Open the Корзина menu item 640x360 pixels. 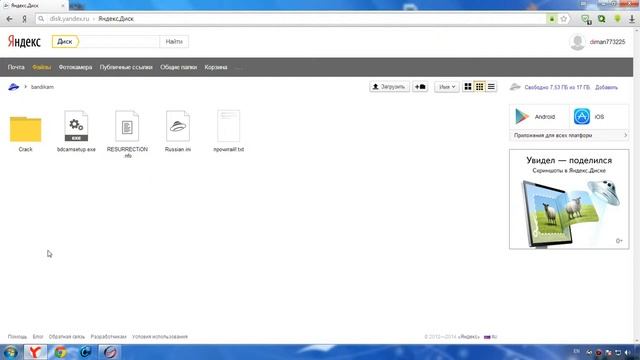tap(216, 67)
